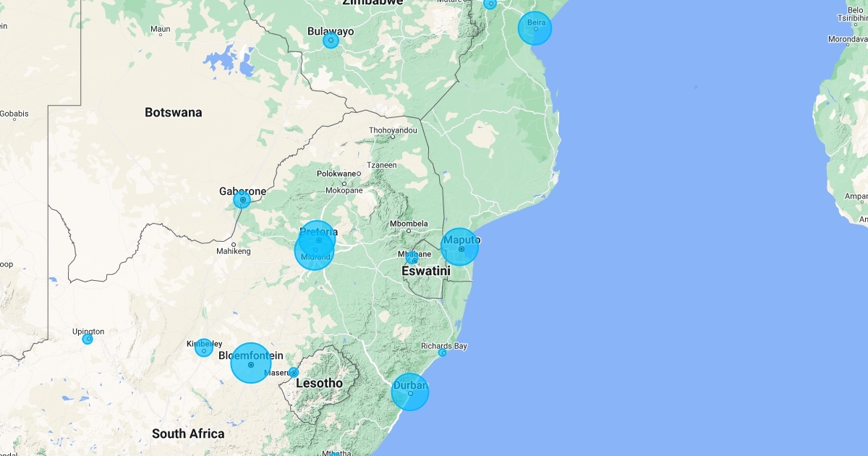Select the Beira circle marker
The height and width of the screenshot is (456, 868).
535,28
